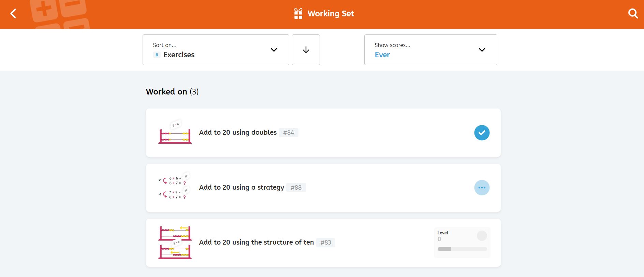
Task: Click the chevron in Sort on box
Action: [x=274, y=50]
